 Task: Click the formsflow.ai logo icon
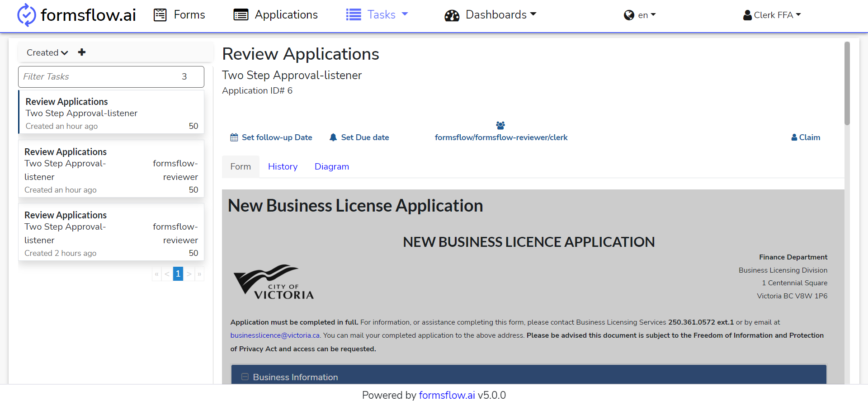[26, 15]
